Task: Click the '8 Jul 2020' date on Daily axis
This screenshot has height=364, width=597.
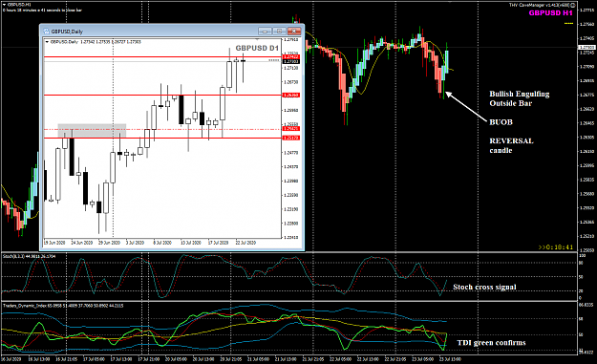Action: (x=162, y=243)
